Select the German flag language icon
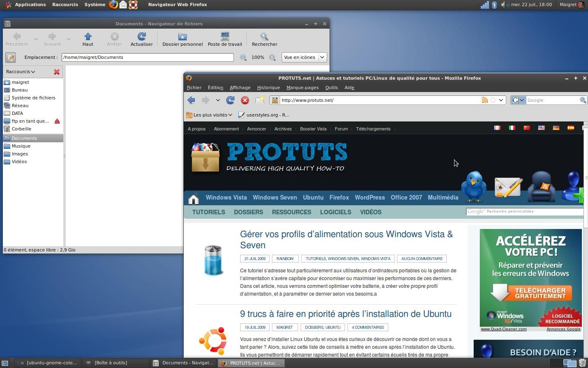 click(556, 128)
